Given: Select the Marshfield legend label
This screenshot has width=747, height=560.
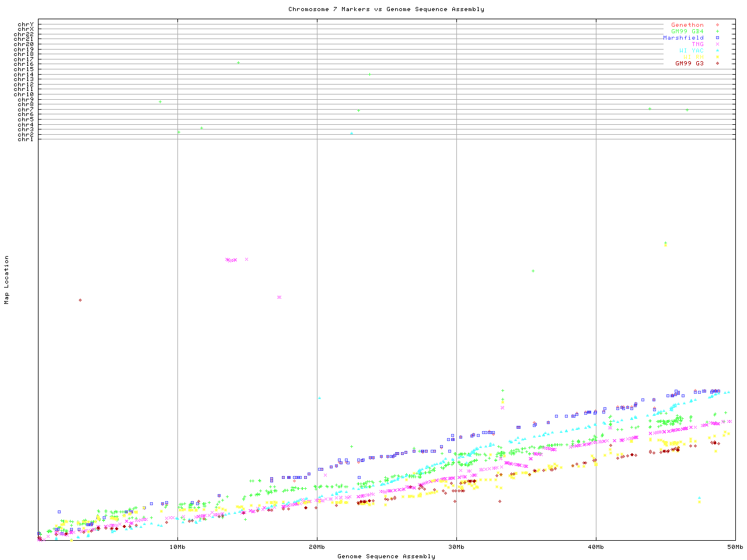Looking at the screenshot, I should point(683,38).
